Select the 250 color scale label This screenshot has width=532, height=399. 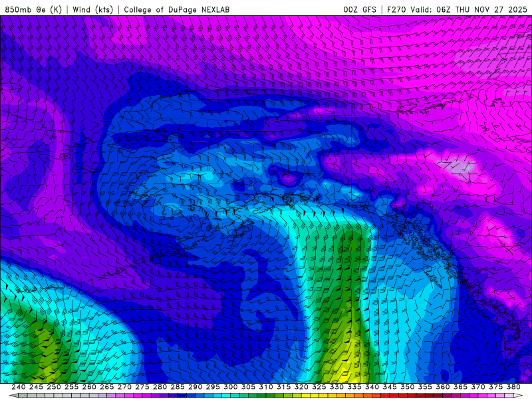[x=54, y=387]
